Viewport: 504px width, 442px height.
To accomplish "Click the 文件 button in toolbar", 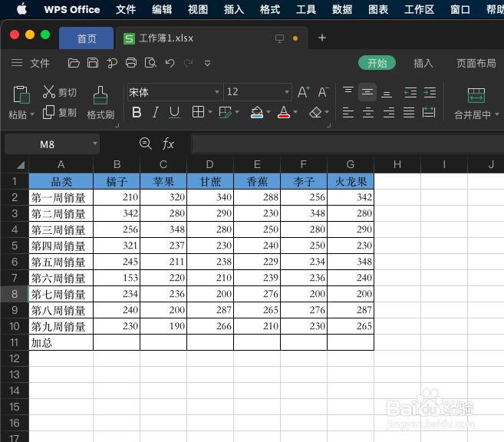I will (x=40, y=63).
